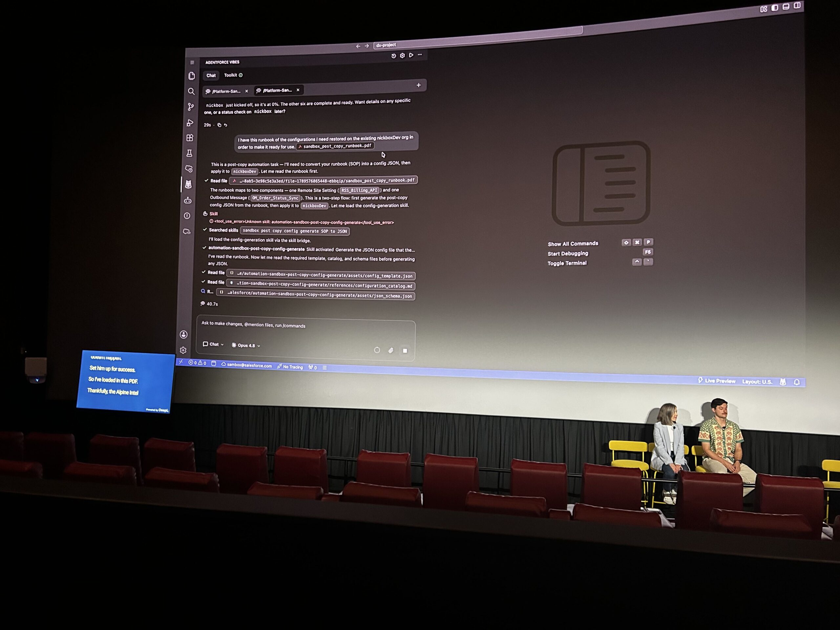Open the Manage gear icon in activity bar
The height and width of the screenshot is (630, 840).
click(x=183, y=350)
